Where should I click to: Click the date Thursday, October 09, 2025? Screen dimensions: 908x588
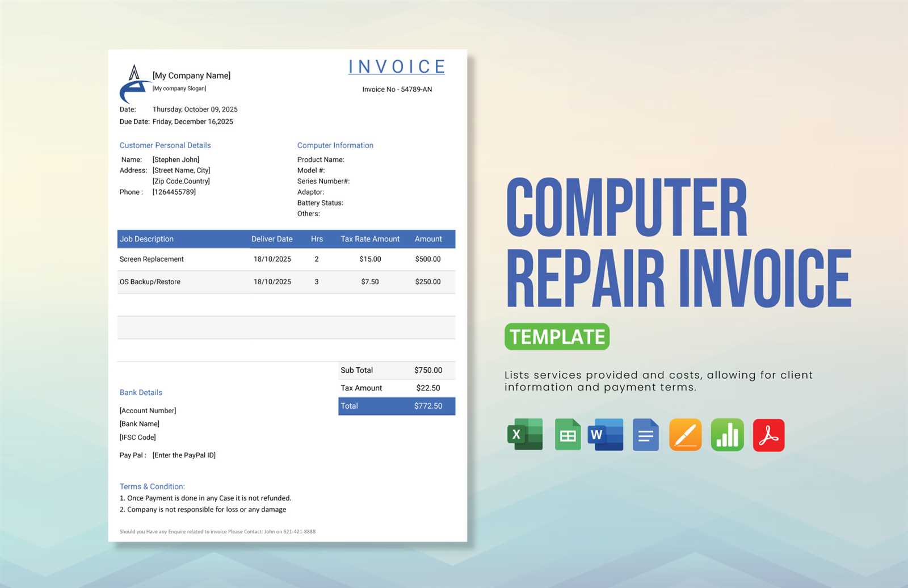point(195,110)
